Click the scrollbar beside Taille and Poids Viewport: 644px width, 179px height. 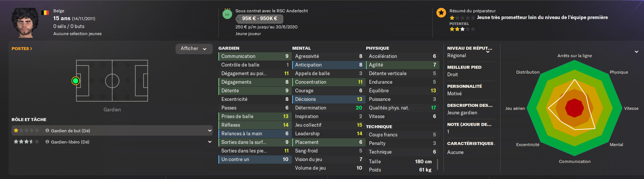pyautogui.click(x=437, y=164)
